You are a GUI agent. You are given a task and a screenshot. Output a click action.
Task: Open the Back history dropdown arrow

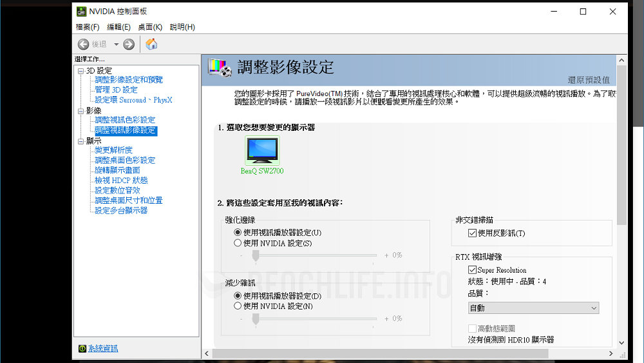(x=116, y=44)
